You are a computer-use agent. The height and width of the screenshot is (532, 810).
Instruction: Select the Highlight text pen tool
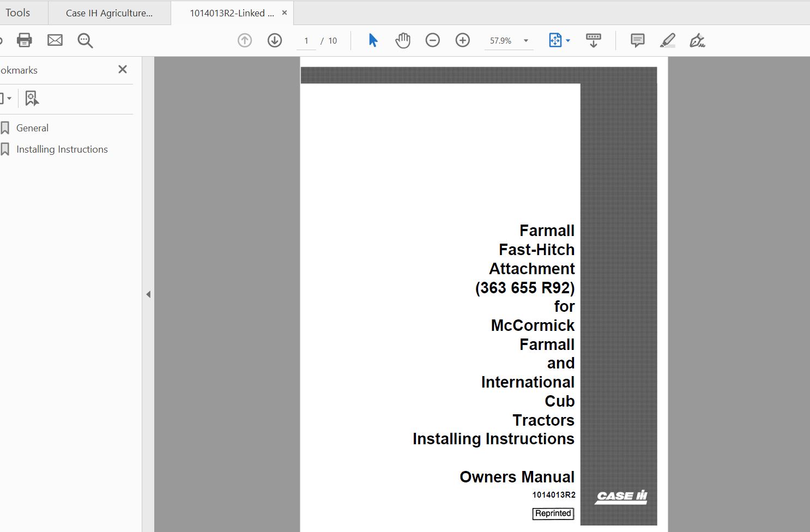click(x=668, y=40)
